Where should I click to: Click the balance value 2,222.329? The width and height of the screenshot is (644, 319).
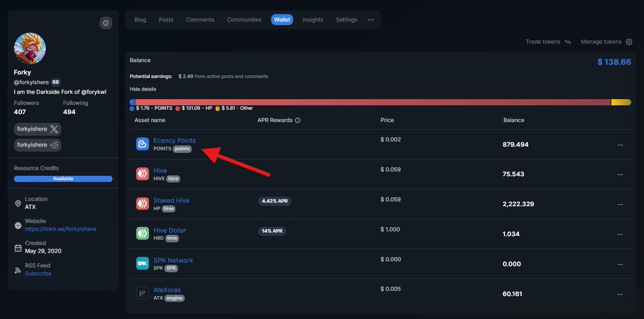(x=518, y=204)
